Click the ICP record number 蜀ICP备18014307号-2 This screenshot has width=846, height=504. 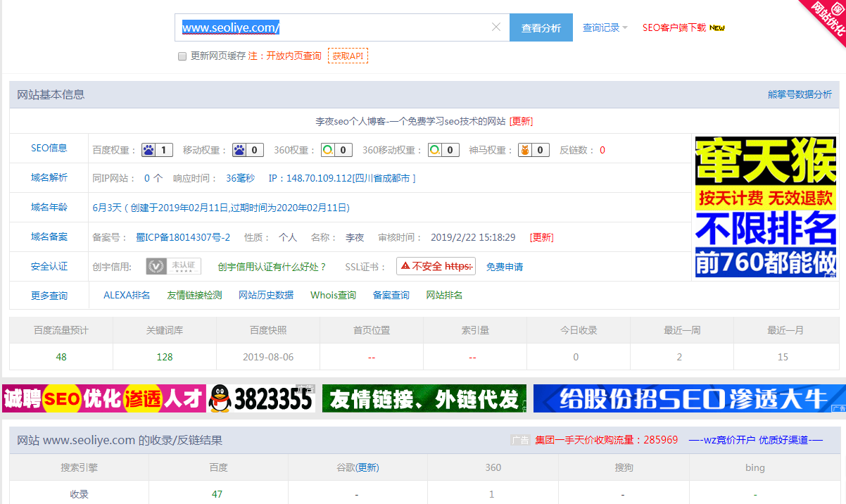coord(183,237)
